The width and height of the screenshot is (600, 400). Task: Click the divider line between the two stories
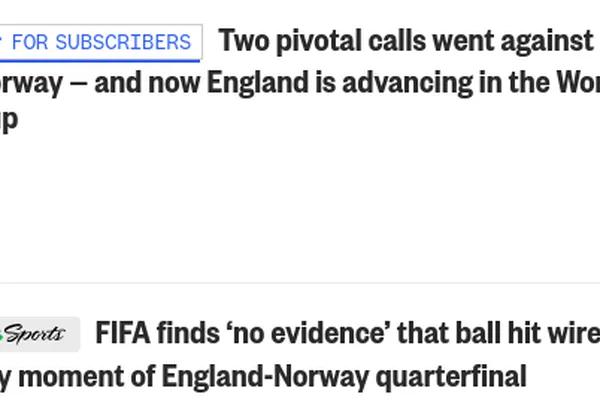pyautogui.click(x=300, y=283)
